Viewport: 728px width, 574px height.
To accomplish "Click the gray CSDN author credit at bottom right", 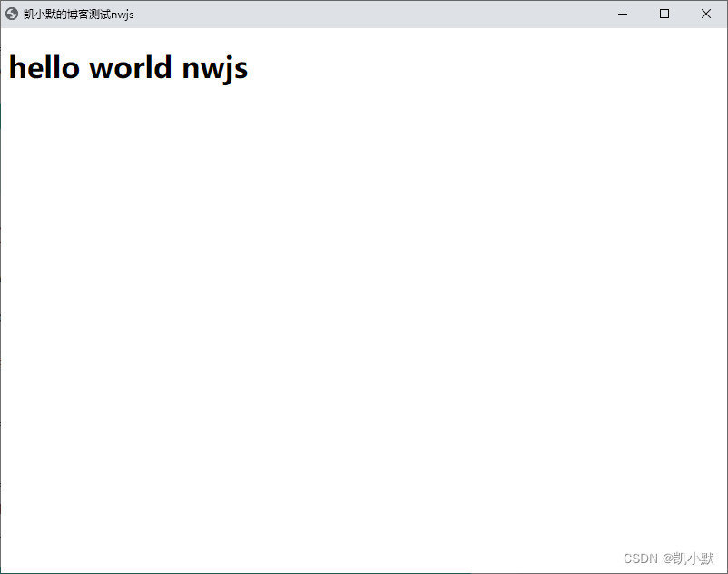I will click(667, 559).
